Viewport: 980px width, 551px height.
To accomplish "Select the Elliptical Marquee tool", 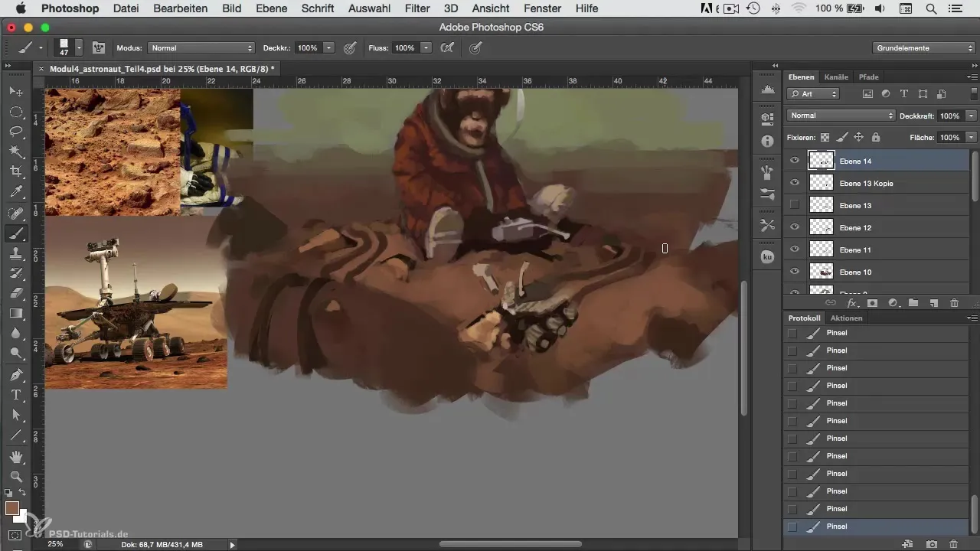I will click(x=16, y=112).
